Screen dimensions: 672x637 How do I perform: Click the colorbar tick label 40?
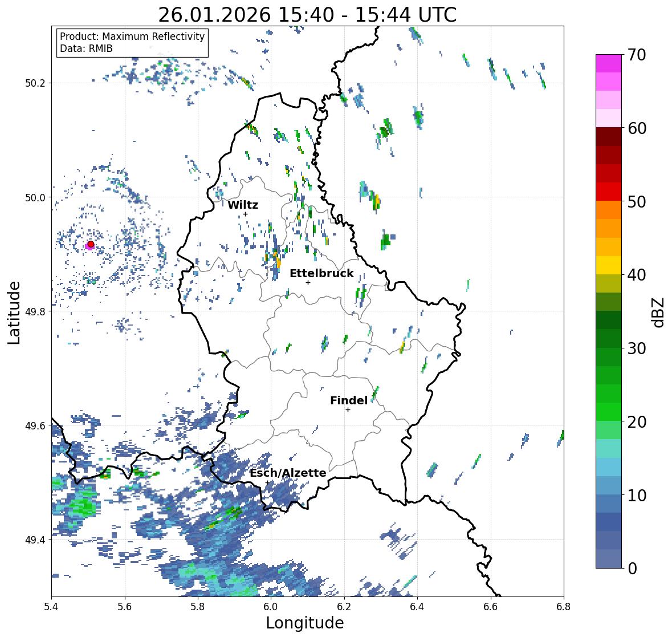(637, 275)
